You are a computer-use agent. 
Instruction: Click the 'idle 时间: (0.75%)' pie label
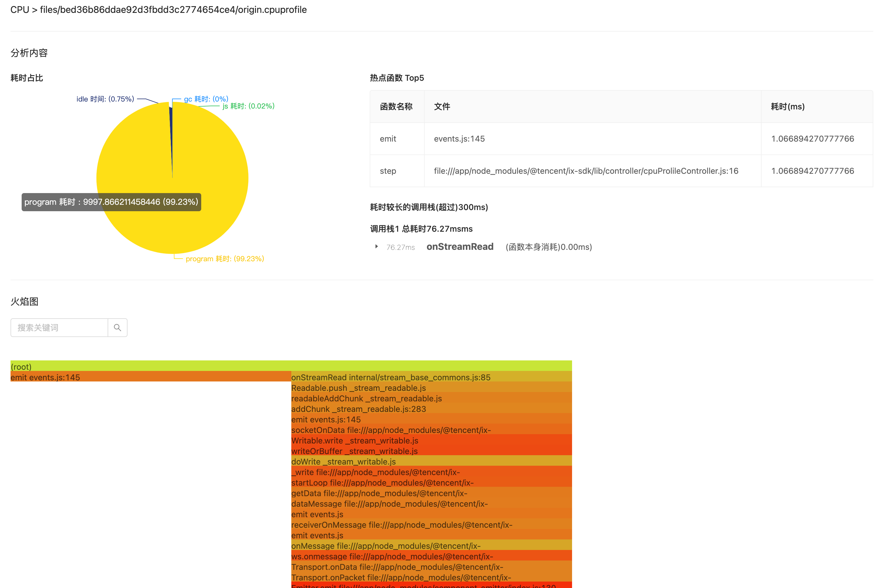pyautogui.click(x=105, y=99)
